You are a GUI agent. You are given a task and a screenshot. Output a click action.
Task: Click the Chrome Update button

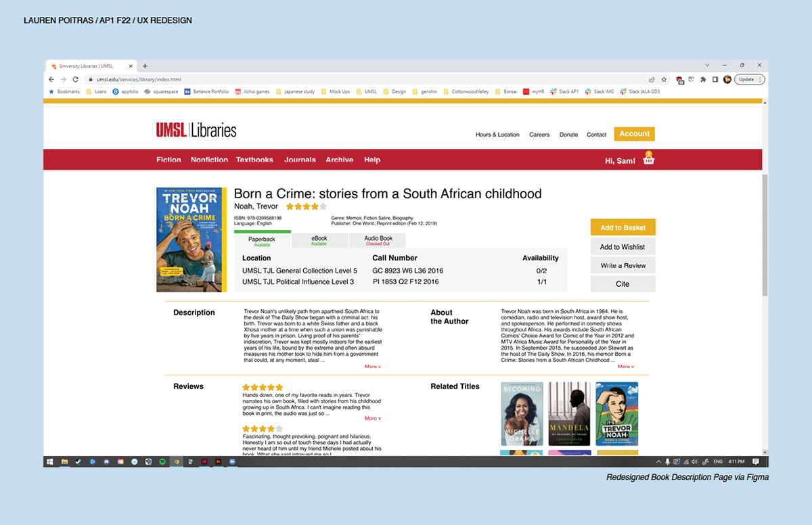750,79
